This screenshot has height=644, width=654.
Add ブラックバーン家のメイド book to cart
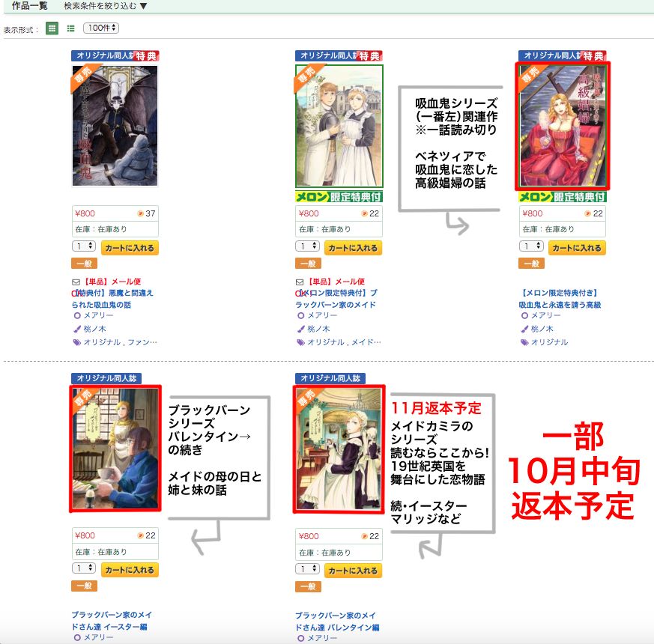click(x=354, y=248)
